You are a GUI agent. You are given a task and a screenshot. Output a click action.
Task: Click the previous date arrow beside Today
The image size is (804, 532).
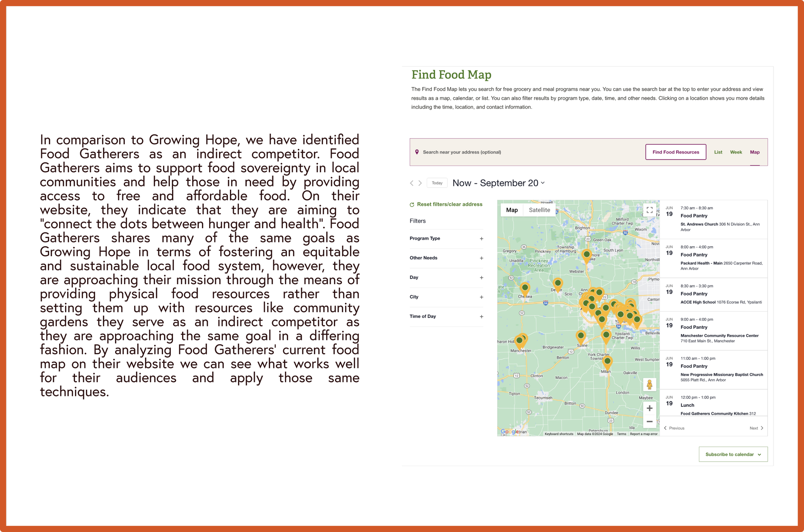[412, 183]
